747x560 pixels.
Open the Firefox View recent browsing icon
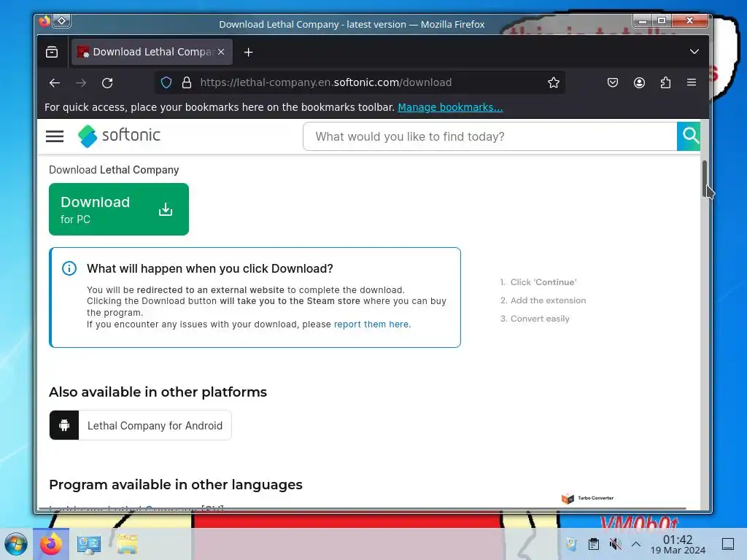tap(52, 52)
